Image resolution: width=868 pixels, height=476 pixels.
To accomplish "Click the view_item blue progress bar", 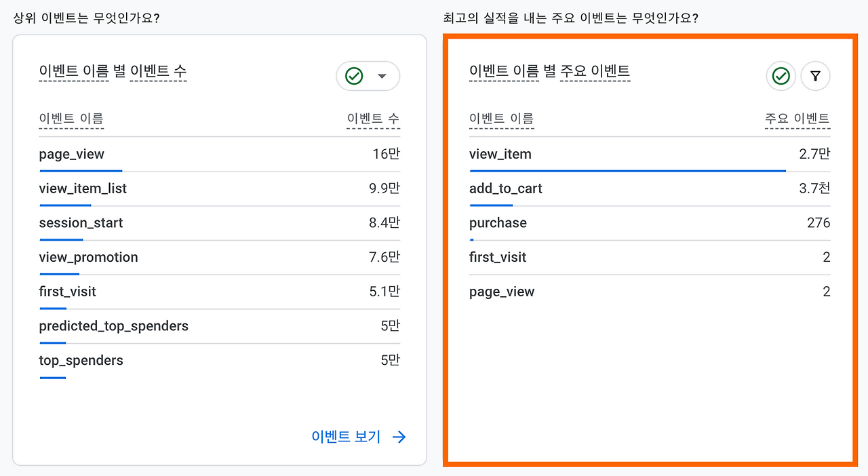I will coord(627,171).
